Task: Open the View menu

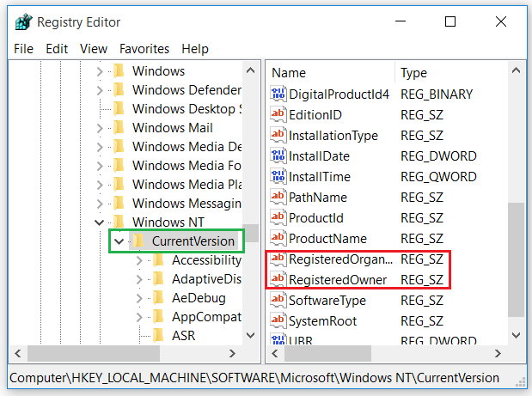Action: click(94, 49)
